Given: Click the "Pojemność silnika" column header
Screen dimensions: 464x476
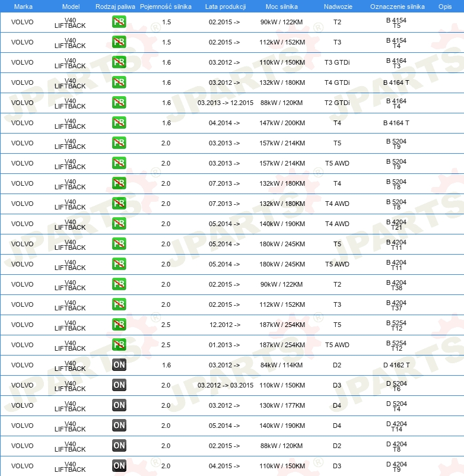Looking at the screenshot, I should [x=166, y=6].
